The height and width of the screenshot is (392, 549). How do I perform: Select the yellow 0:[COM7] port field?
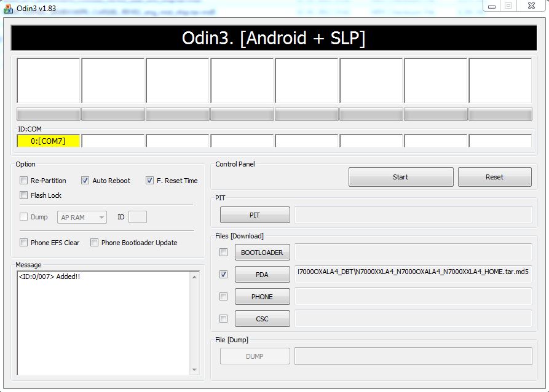(49, 141)
